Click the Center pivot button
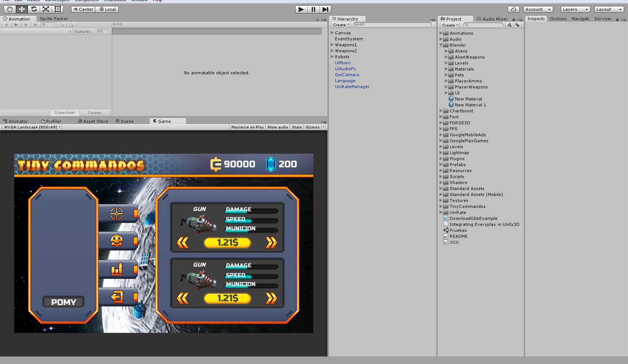 (x=83, y=9)
